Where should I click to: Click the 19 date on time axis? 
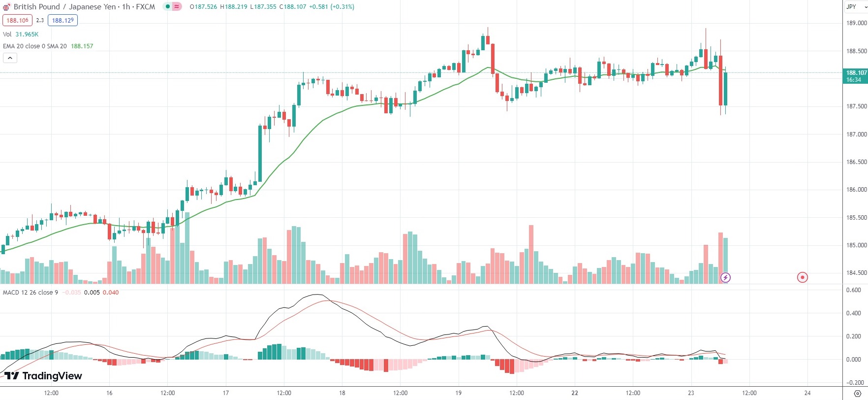pyautogui.click(x=459, y=393)
